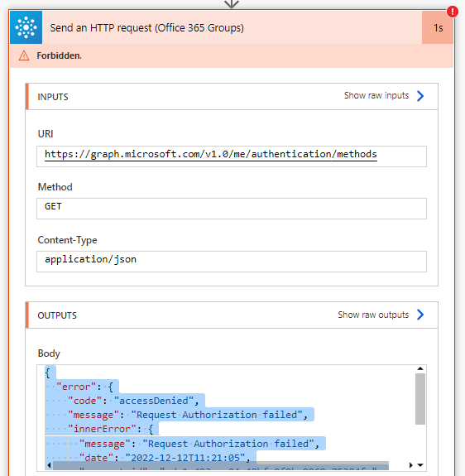
Task: Expand the INPUTS section header
Action: 232,97
